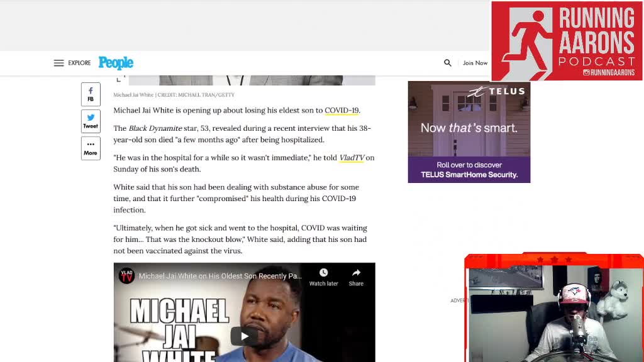Viewport: 644px width, 362px height.
Task: Follow the VladTV hyperlink
Action: [352, 158]
